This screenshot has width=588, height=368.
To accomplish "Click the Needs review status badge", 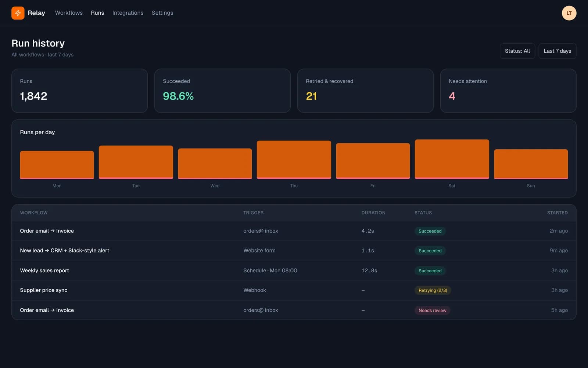I will pos(432,310).
